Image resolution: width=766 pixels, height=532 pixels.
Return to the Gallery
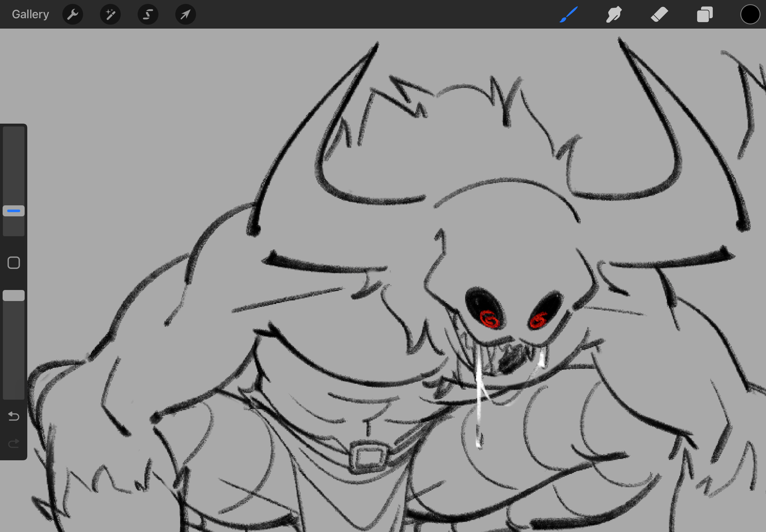(x=30, y=15)
